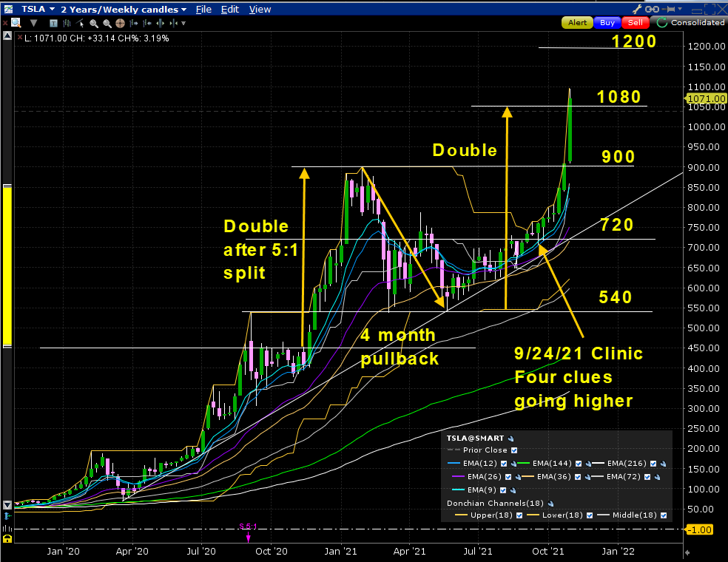
Task: Open Donchian Channels(18) wrench settings icon
Action: 550,504
